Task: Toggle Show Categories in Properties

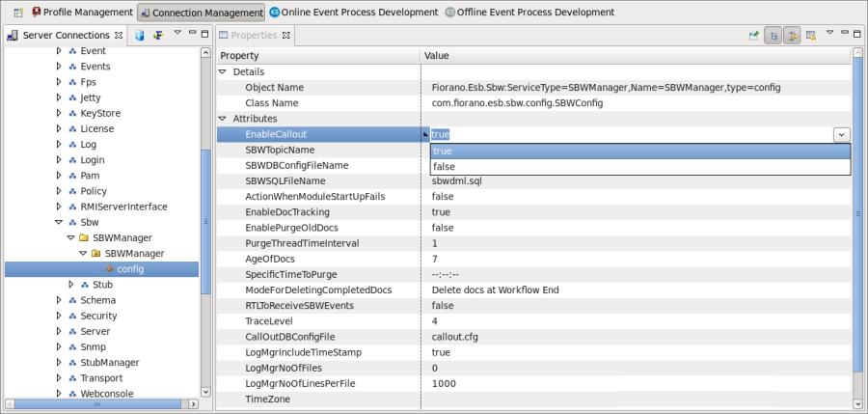Action: pos(773,36)
